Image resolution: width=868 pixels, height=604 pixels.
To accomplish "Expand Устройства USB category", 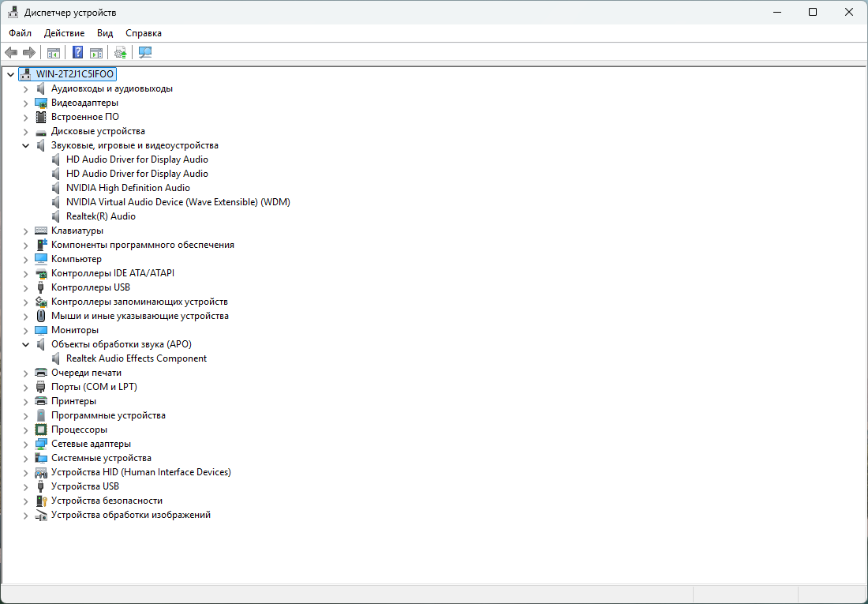I will 25,486.
